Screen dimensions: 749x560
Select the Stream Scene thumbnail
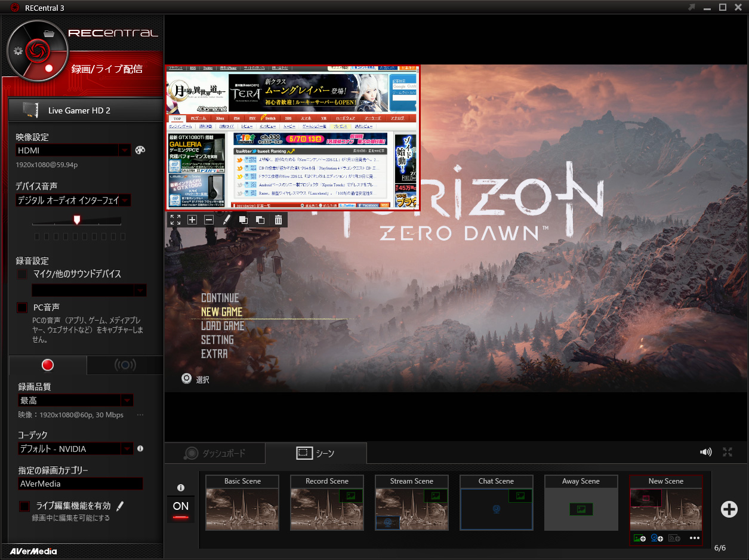click(412, 503)
